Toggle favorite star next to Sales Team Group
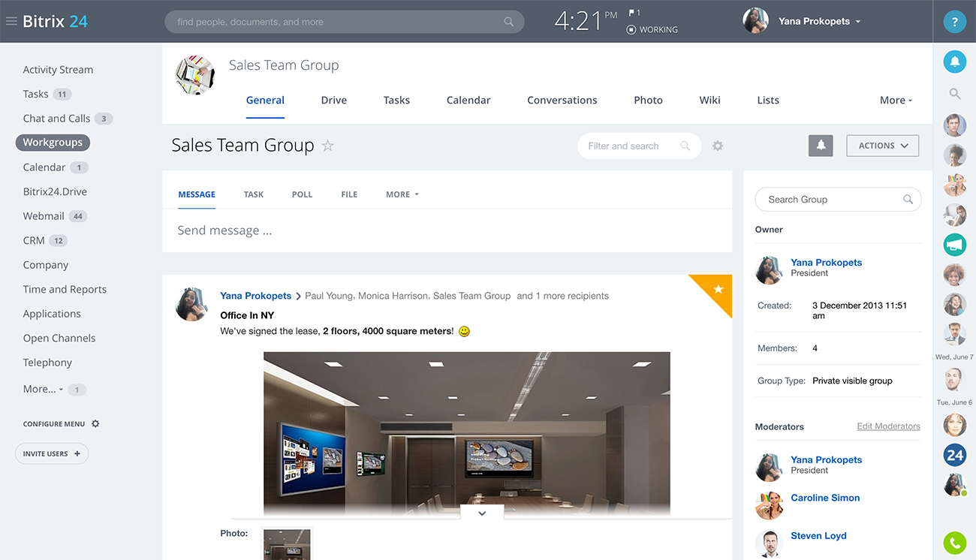This screenshot has height=560, width=976. click(x=327, y=146)
